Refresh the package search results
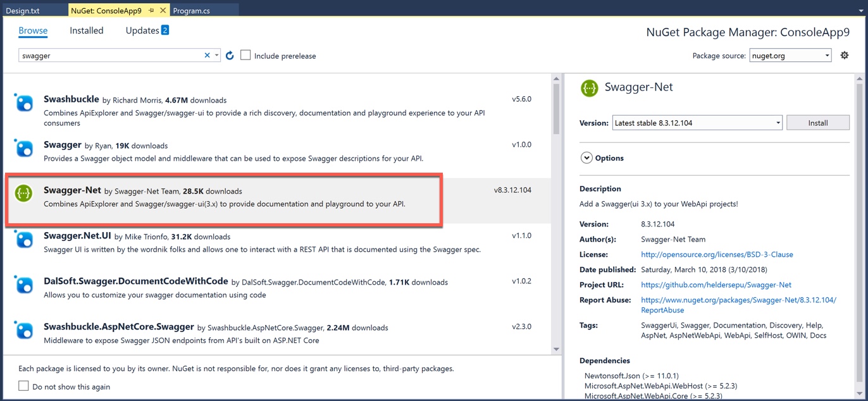 (230, 56)
